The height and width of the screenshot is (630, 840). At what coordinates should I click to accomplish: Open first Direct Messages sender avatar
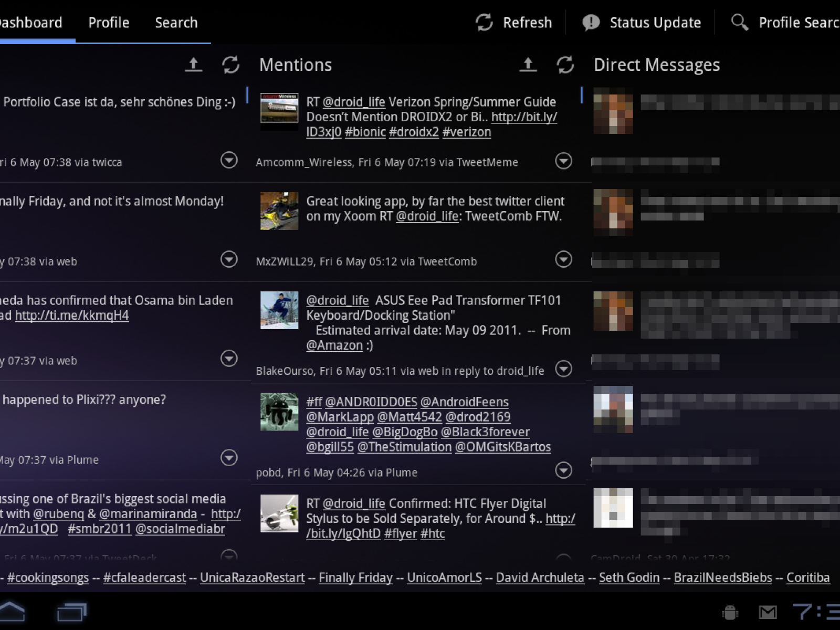613,111
